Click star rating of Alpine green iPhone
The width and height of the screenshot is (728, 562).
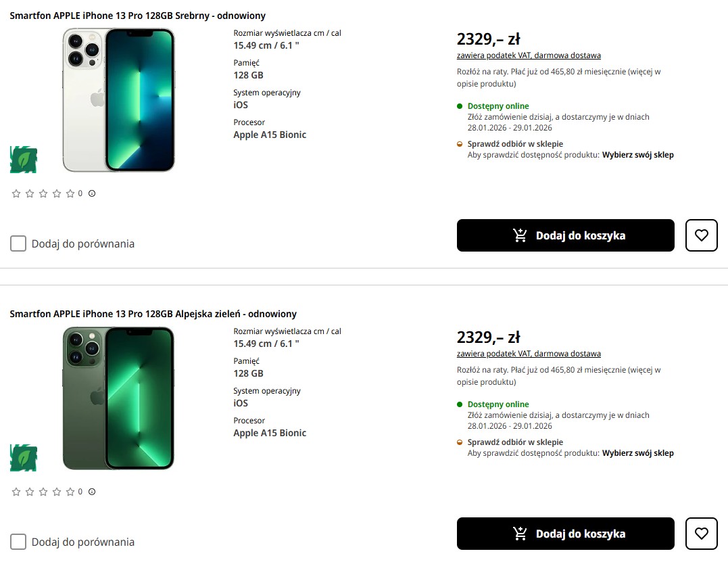click(x=43, y=492)
